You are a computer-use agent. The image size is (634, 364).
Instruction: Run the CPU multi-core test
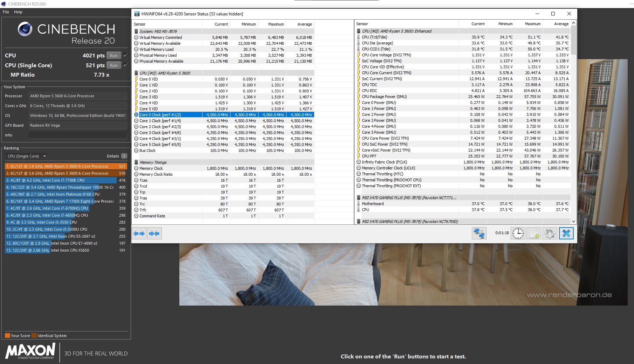point(114,56)
